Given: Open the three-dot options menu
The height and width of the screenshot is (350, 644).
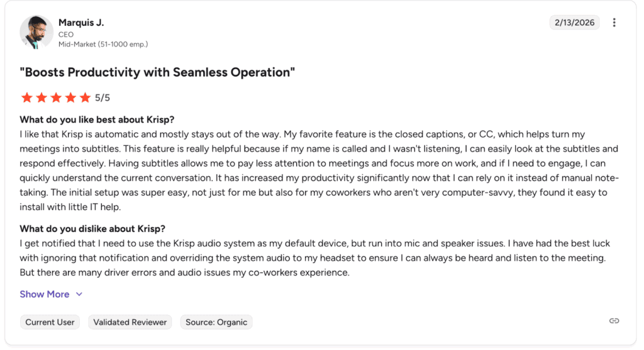Looking at the screenshot, I should [x=614, y=23].
